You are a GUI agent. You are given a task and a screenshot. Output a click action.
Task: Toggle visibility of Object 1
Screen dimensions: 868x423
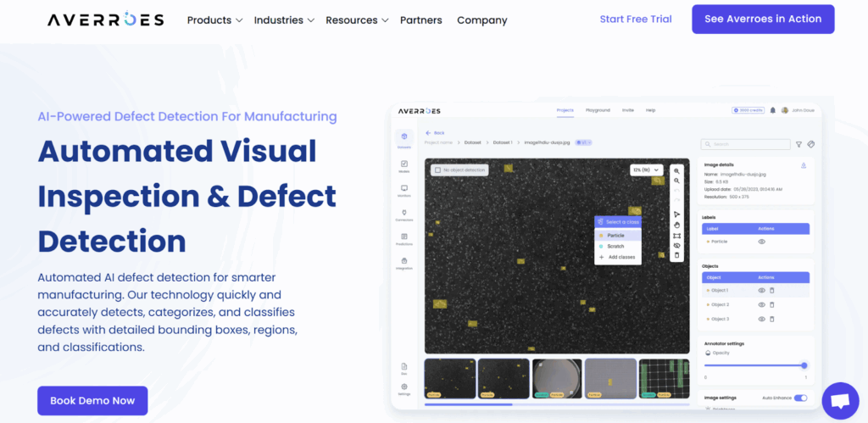pos(762,290)
